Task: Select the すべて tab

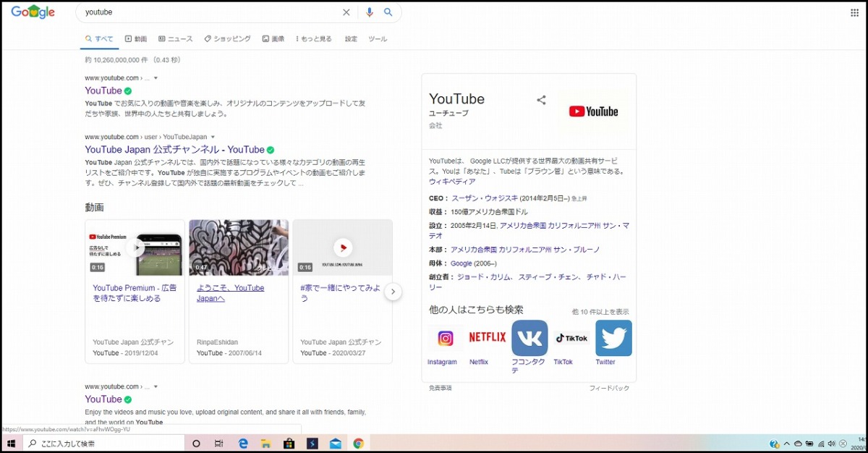Action: (99, 39)
